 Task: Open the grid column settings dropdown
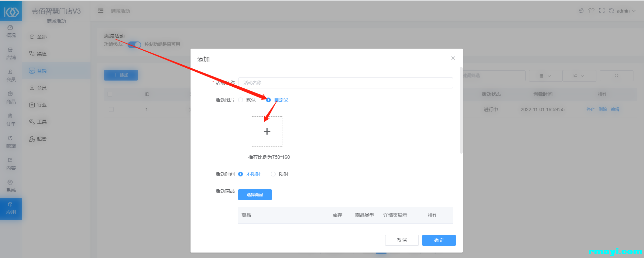(545, 76)
